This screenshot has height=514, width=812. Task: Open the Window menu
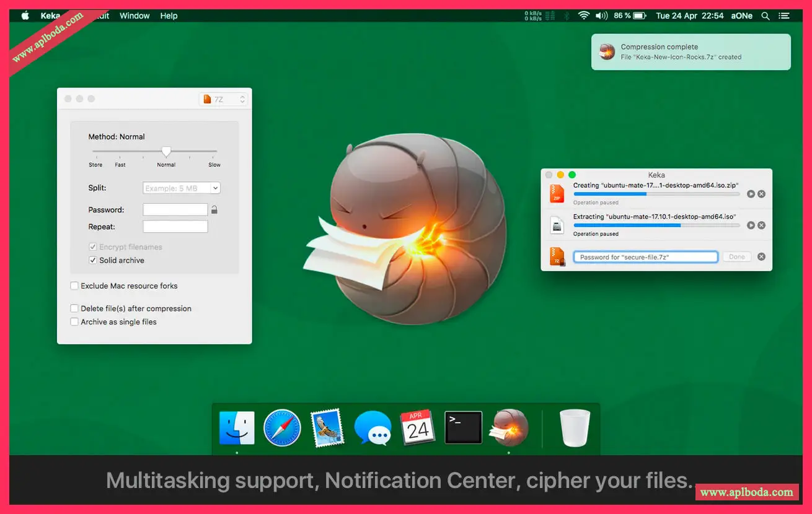coord(135,15)
